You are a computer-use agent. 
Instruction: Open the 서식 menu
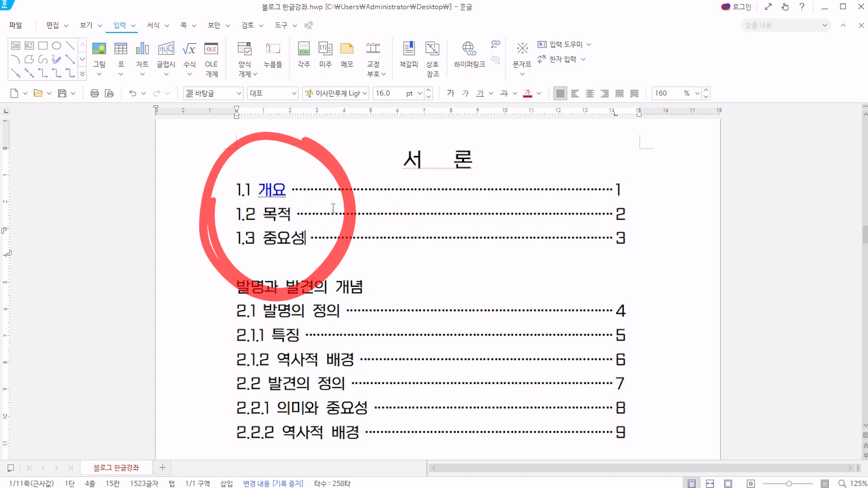click(x=153, y=25)
